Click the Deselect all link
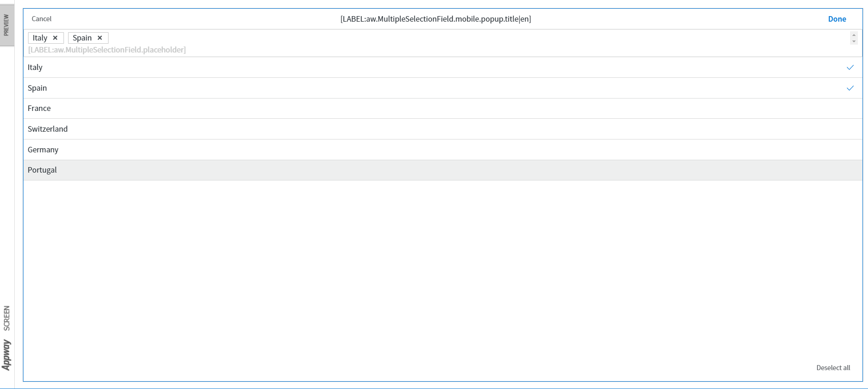 [x=833, y=367]
